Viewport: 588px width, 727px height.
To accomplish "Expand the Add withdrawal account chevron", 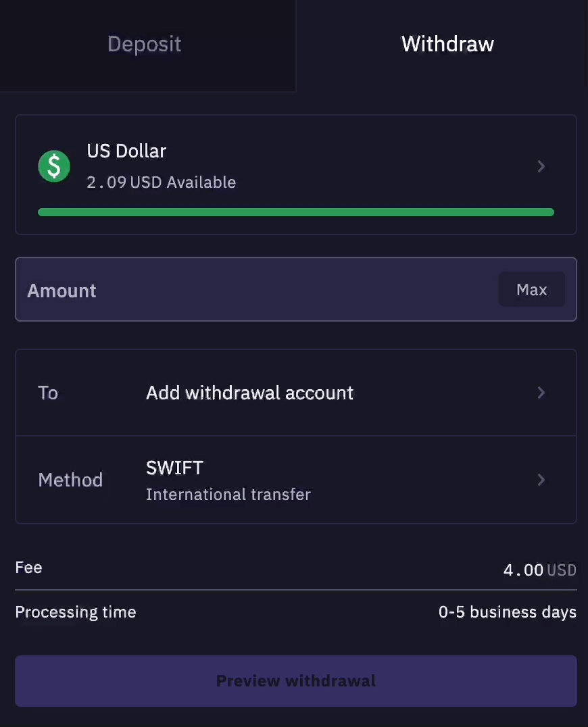I will point(541,393).
